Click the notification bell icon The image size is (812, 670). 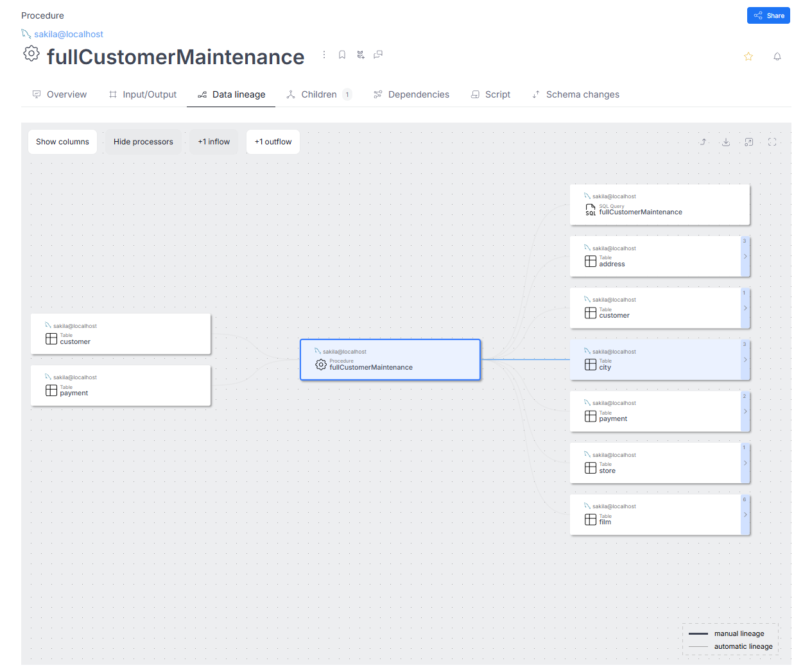[777, 56]
